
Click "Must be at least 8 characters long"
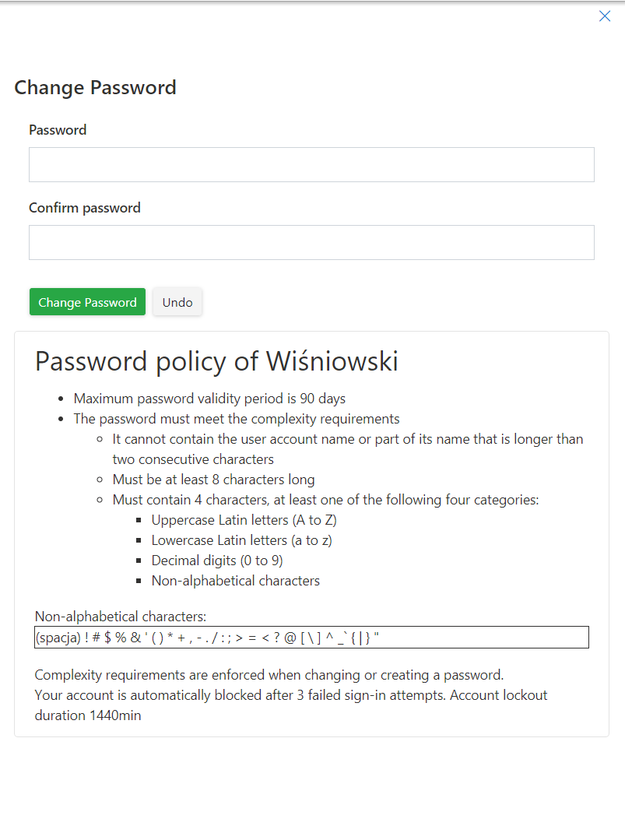pyautogui.click(x=213, y=480)
